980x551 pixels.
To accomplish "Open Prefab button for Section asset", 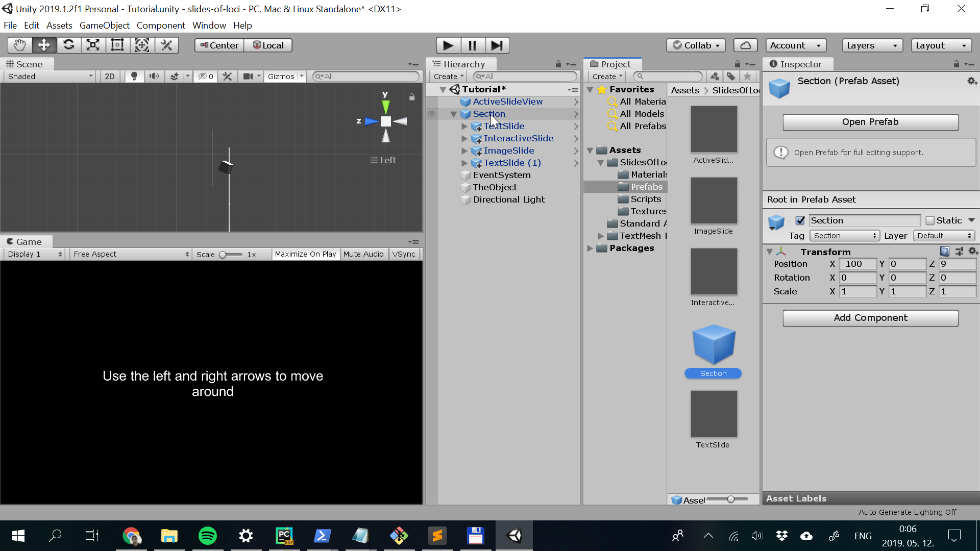I will click(870, 122).
